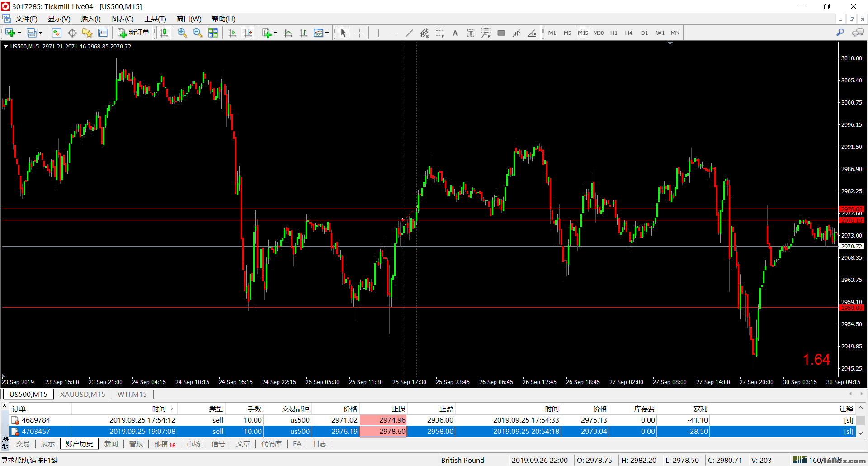The image size is (868, 466).
Task: Switch timeframe to MN
Action: (x=675, y=33)
